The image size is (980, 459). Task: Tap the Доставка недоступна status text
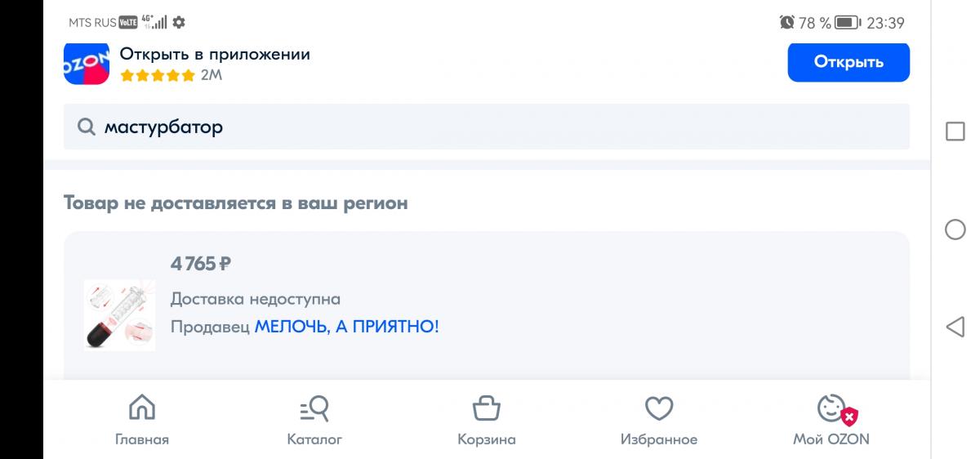click(256, 299)
